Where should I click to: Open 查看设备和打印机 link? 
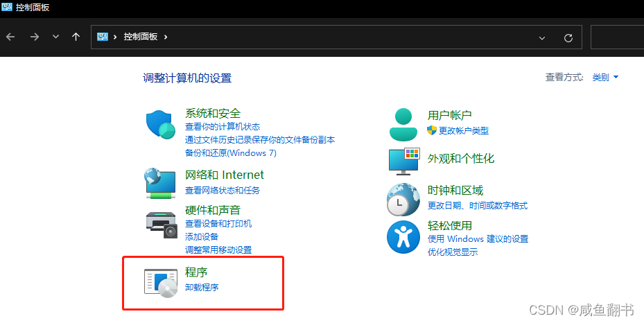coord(218,224)
